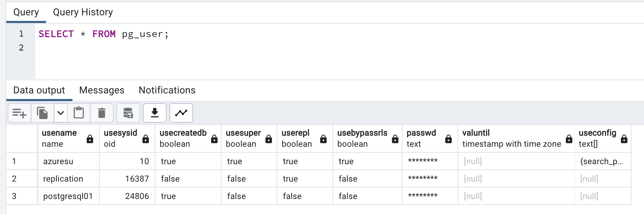
Task: Download results as CSV file
Action: (155, 113)
